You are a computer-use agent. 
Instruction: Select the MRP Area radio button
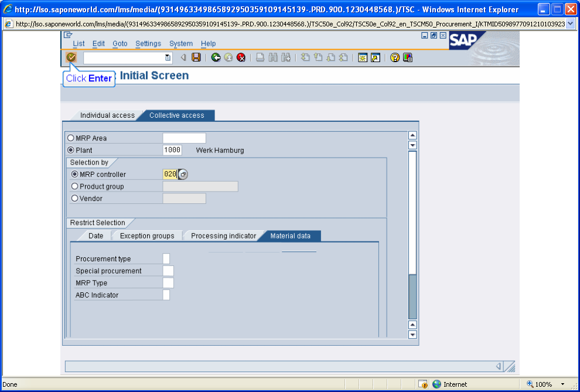tap(71, 138)
